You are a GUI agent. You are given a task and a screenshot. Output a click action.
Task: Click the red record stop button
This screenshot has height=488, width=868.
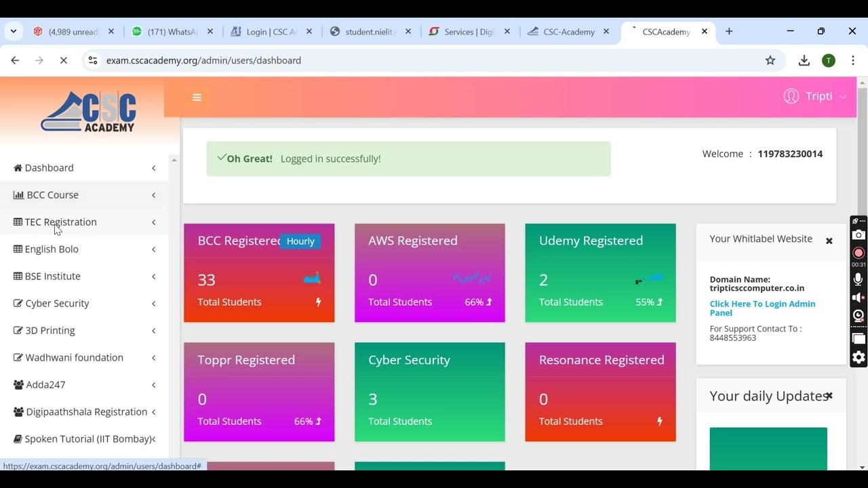point(859,252)
